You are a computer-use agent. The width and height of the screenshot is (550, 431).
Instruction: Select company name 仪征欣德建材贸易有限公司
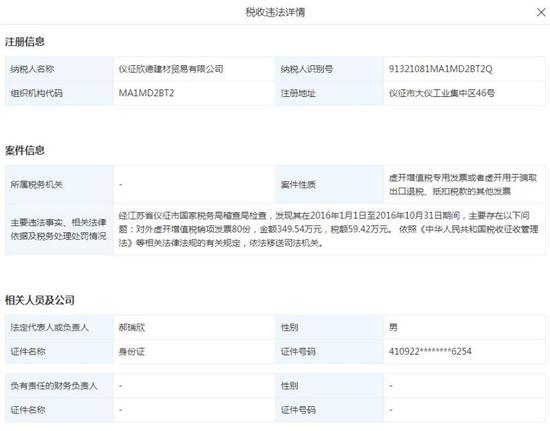tap(171, 69)
